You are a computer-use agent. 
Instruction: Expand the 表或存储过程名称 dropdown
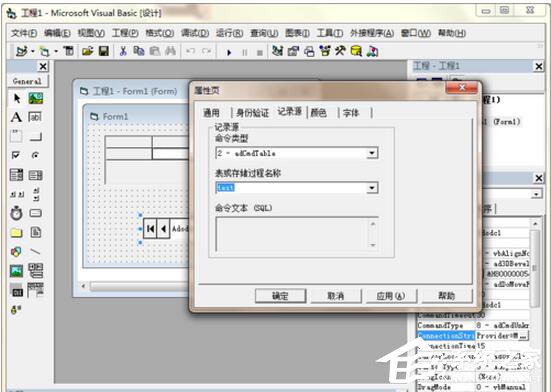(372, 188)
